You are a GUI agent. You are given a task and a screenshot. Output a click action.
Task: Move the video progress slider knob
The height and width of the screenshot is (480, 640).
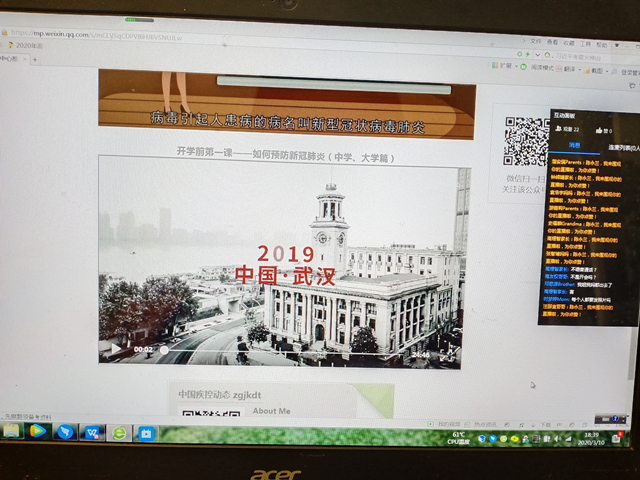pos(164,350)
